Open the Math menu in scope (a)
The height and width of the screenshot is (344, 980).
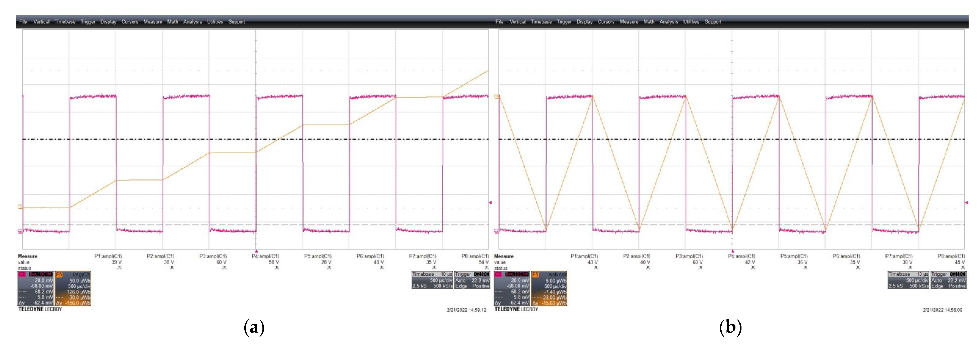(x=172, y=22)
